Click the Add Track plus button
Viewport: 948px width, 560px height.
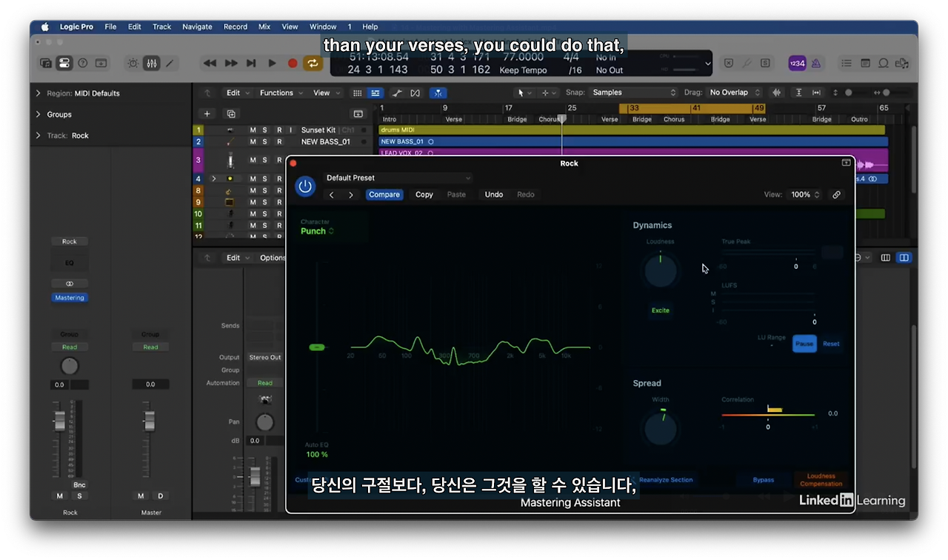click(207, 114)
